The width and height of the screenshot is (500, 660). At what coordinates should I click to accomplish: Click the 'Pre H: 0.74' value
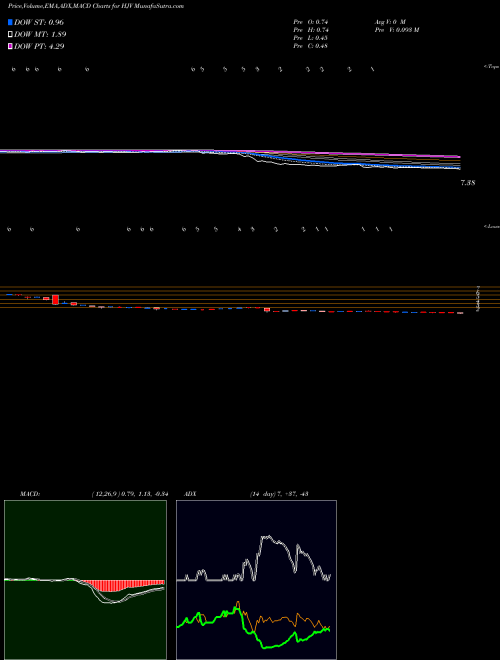coord(311,30)
